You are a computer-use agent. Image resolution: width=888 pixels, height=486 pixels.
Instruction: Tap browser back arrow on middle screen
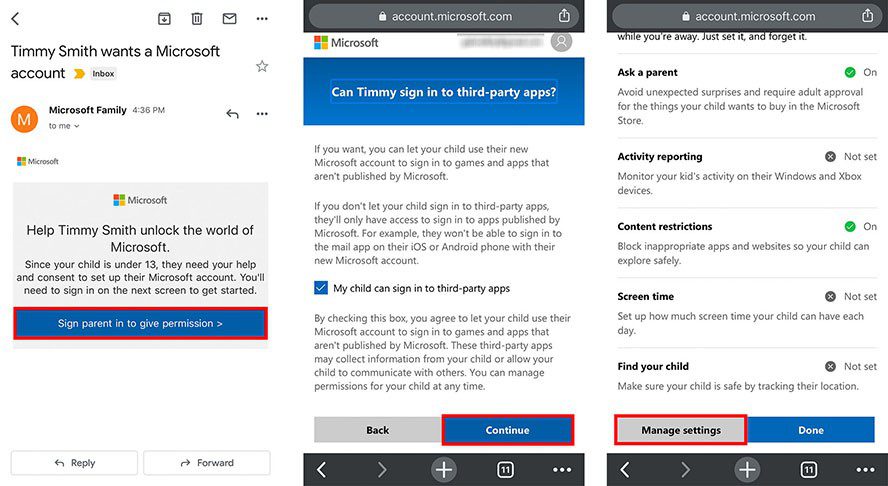tap(322, 470)
